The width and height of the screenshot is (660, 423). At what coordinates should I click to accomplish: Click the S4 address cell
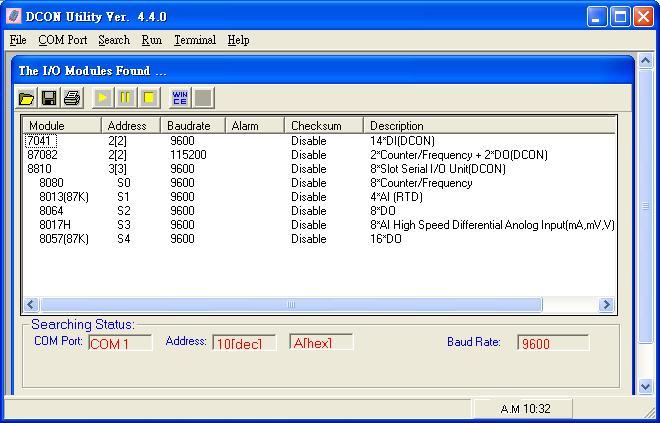pyautogui.click(x=124, y=239)
